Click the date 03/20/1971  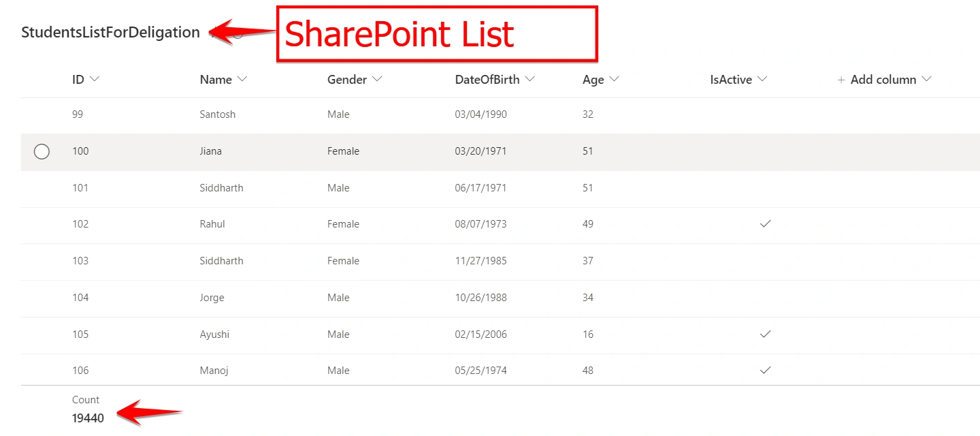(x=481, y=151)
